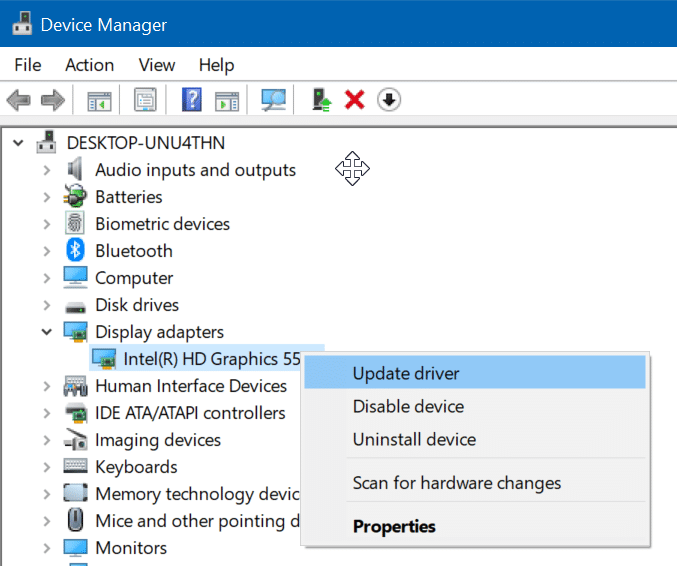Viewport: 677px width, 566px height.
Task: Click the red X Uninstall device icon
Action: pos(354,100)
